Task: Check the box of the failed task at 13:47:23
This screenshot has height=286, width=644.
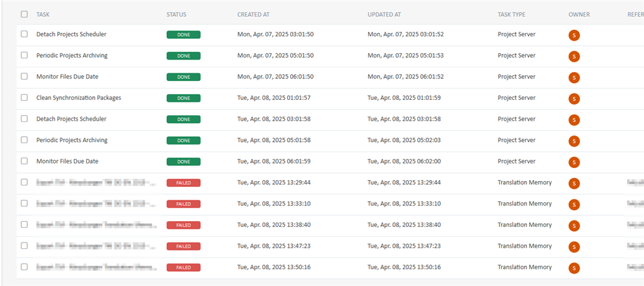Action: pos(24,245)
